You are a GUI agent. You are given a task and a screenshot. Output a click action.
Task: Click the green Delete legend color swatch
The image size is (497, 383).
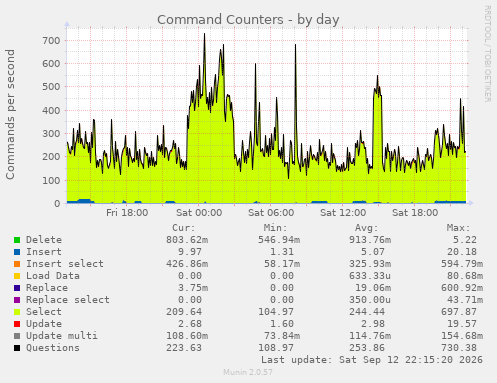pos(17,240)
